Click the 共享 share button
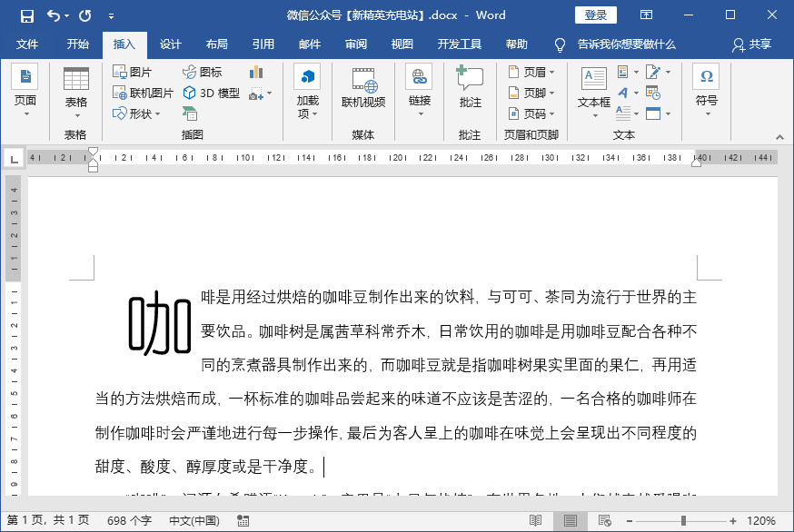This screenshot has width=794, height=532. 751,44
